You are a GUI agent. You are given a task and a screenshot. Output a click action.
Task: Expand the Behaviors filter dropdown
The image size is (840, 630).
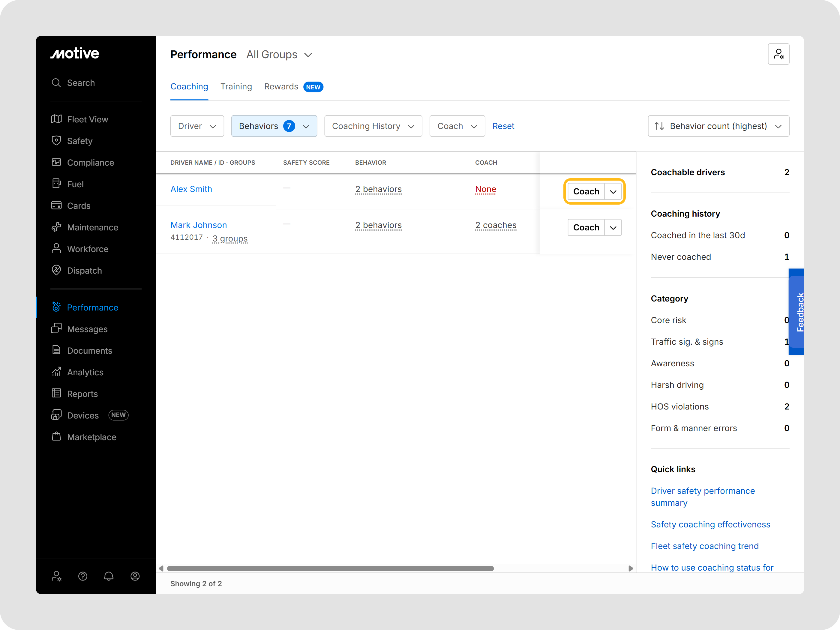274,126
